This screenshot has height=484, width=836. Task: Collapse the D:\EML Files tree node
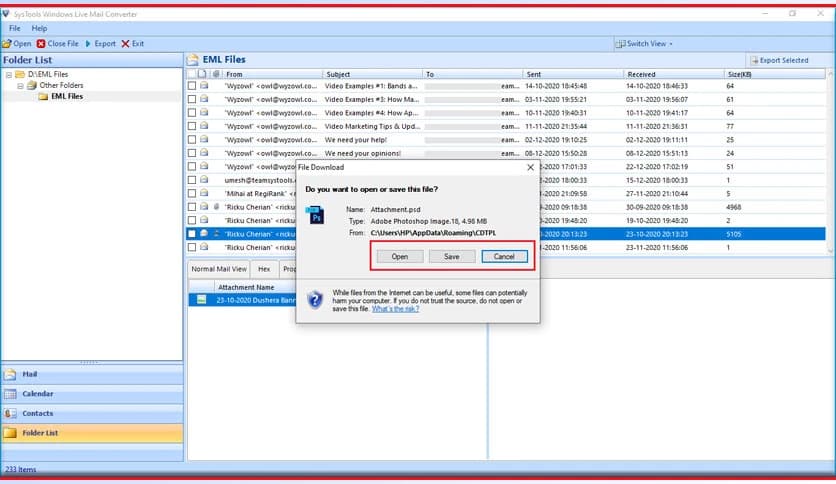pyautogui.click(x=9, y=75)
